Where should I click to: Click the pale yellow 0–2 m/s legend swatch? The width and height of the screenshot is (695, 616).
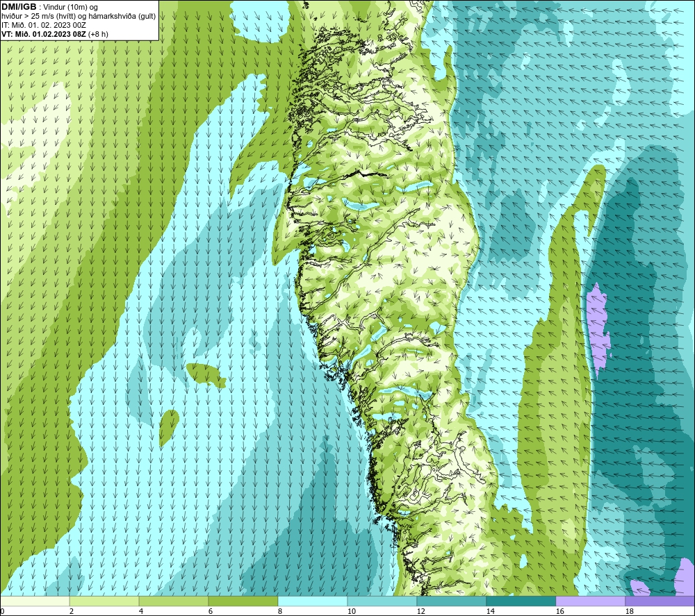point(35,601)
